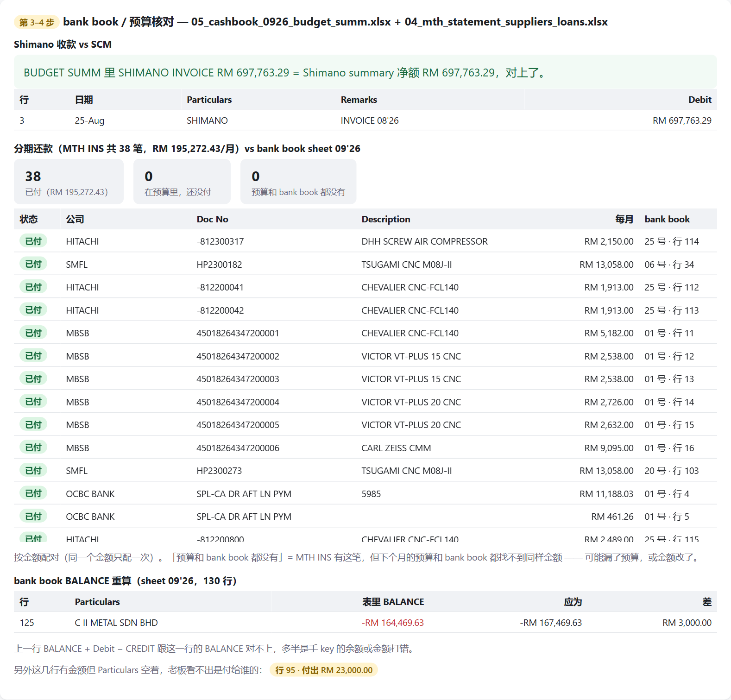Click the 在预算里，还没付 summary card
Screen dimensions: 731x700
182,182
